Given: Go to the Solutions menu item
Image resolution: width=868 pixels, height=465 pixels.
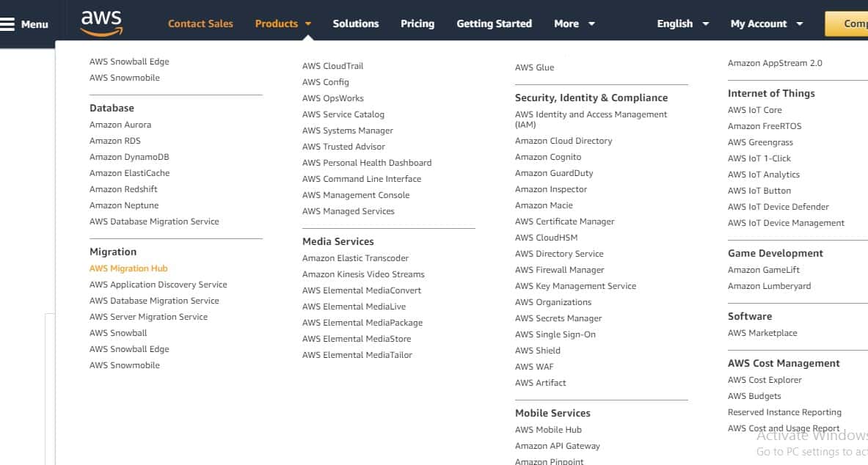Looking at the screenshot, I should (355, 23).
